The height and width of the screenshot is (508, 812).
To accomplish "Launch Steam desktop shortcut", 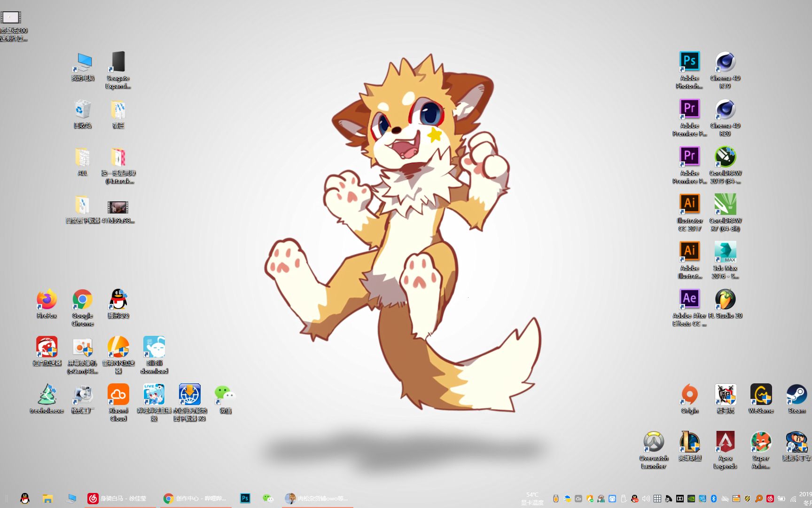I will pyautogui.click(x=796, y=399).
